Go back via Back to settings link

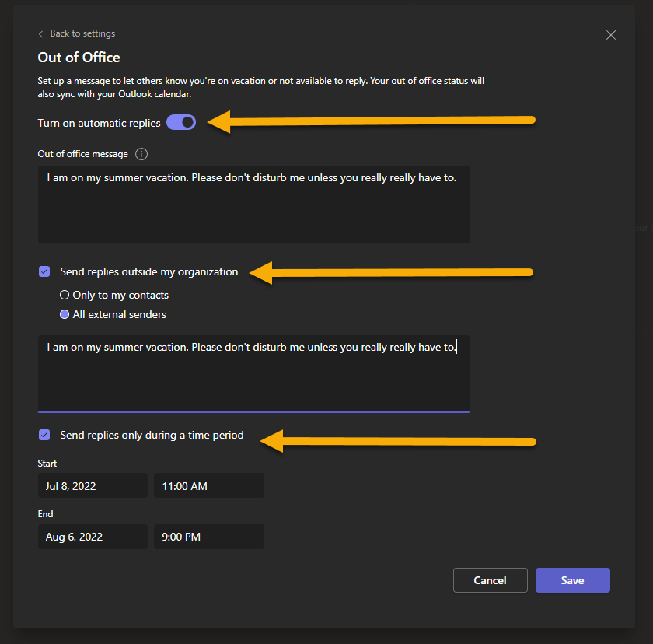(x=82, y=34)
